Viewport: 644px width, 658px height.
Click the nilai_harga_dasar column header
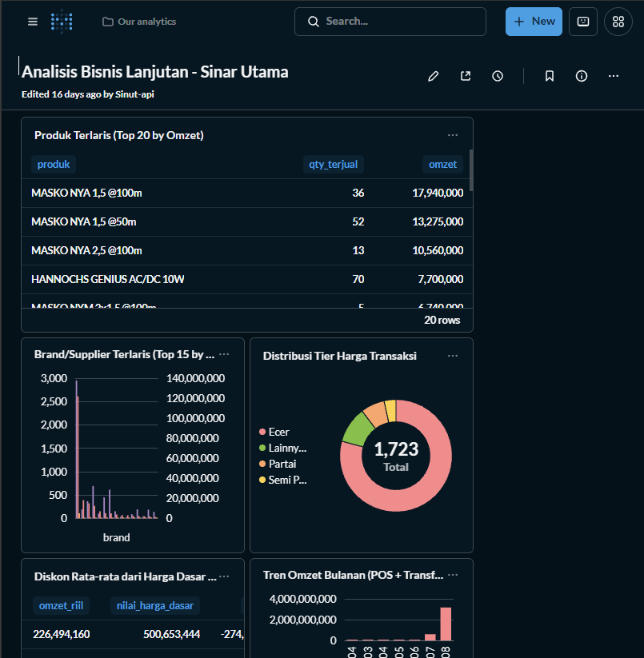pos(155,605)
